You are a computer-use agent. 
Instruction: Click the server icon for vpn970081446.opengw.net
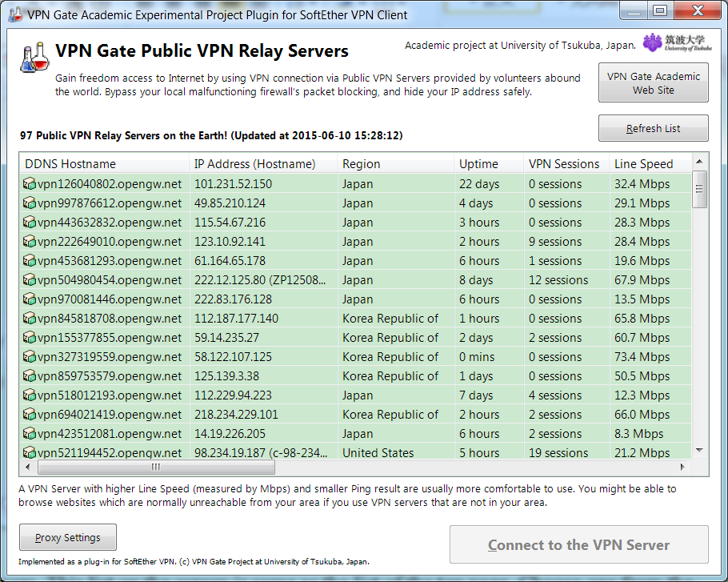[30, 299]
